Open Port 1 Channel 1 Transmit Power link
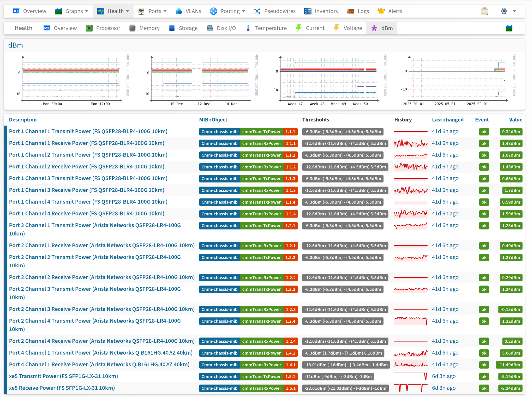 88,131
